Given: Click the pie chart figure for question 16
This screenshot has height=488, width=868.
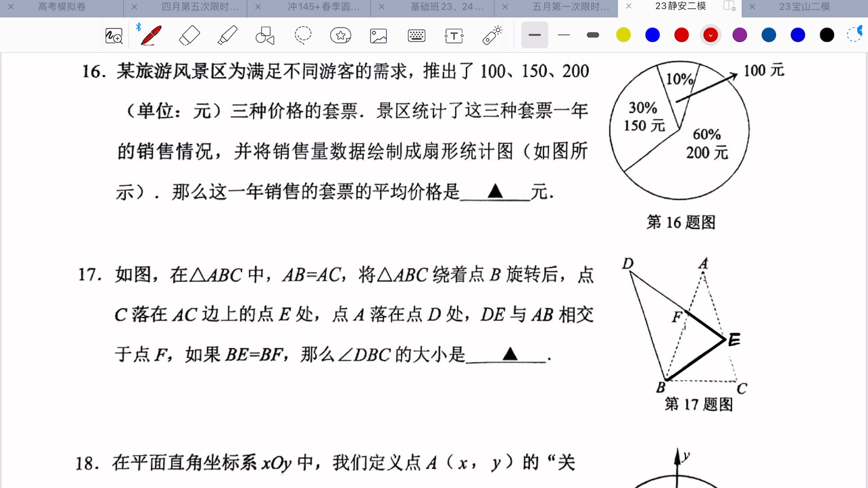Looking at the screenshot, I should point(679,130).
